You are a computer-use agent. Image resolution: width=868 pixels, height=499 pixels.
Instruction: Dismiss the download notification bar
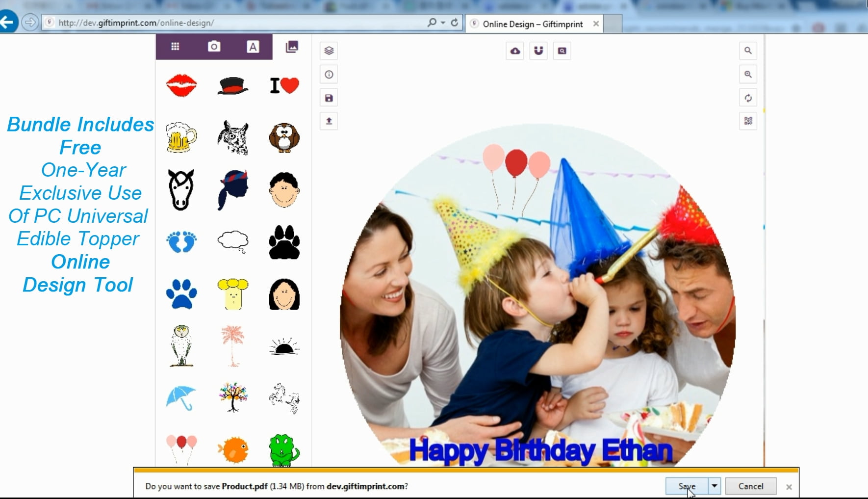(x=789, y=487)
